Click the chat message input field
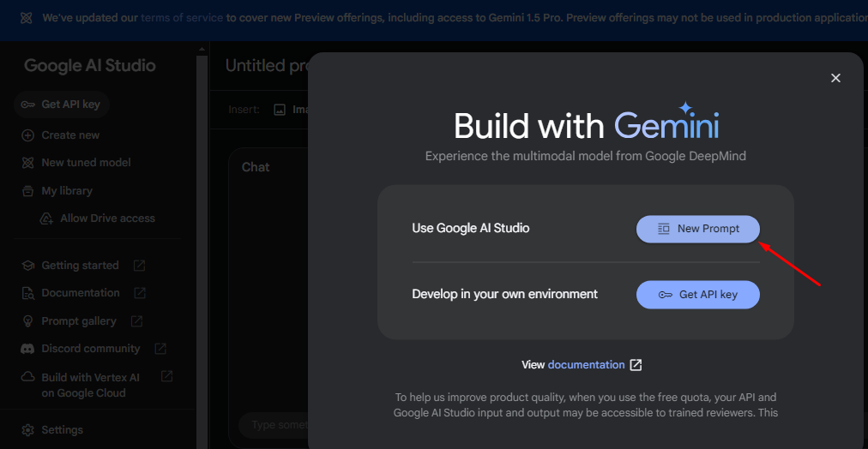Screen dimensions: 868x449 click(x=274, y=425)
